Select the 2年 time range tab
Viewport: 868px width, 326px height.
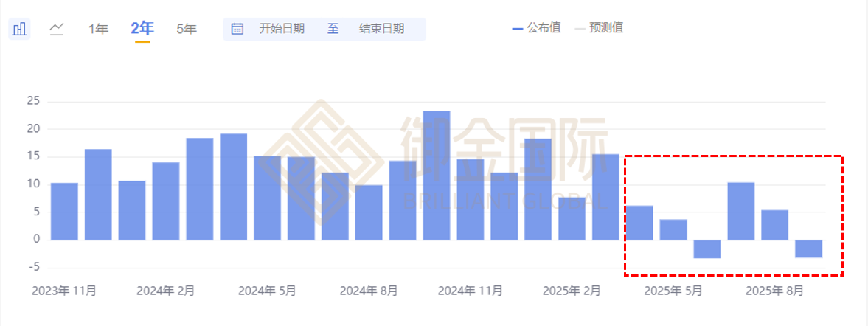(142, 29)
